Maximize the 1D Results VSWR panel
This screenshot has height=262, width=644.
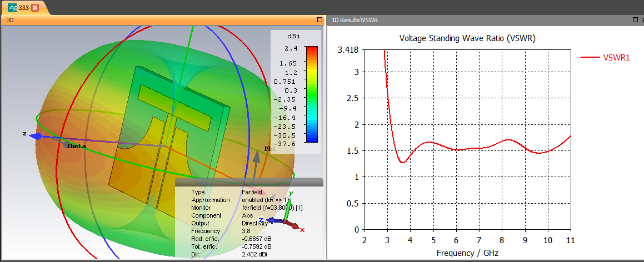[636, 19]
